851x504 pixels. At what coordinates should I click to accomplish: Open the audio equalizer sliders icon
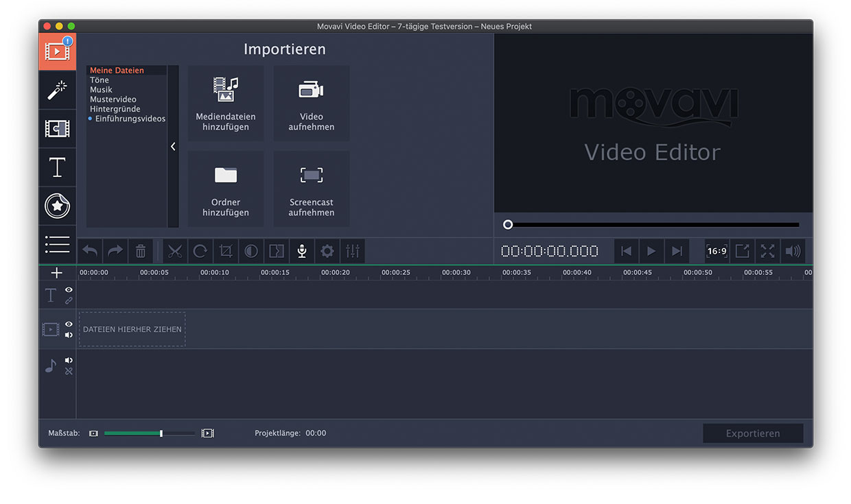[x=353, y=251]
